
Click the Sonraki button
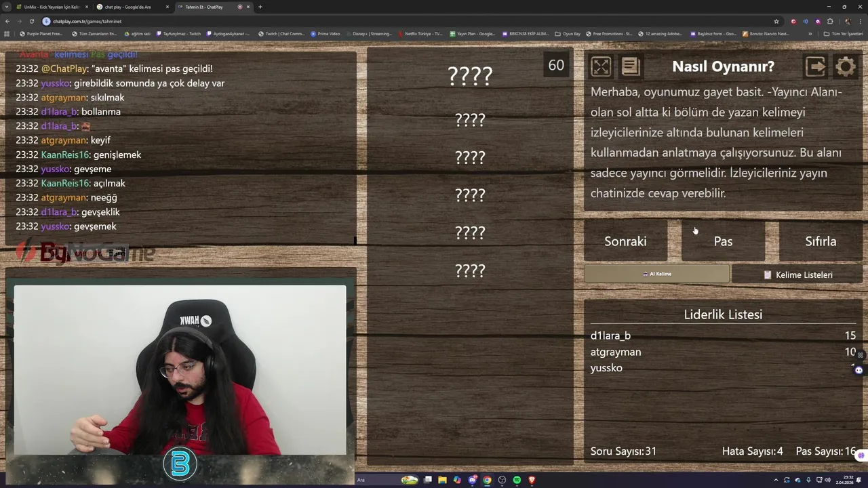coord(625,241)
